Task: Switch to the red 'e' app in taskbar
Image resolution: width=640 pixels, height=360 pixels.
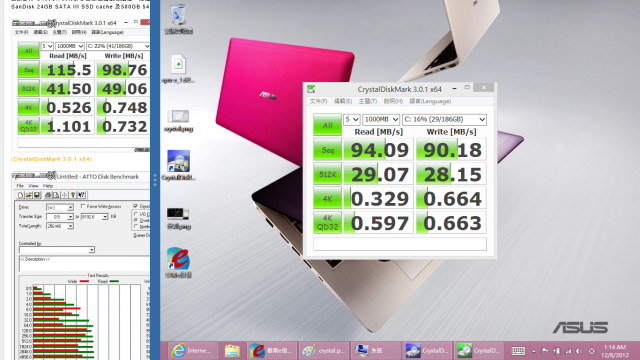Action: (271, 351)
